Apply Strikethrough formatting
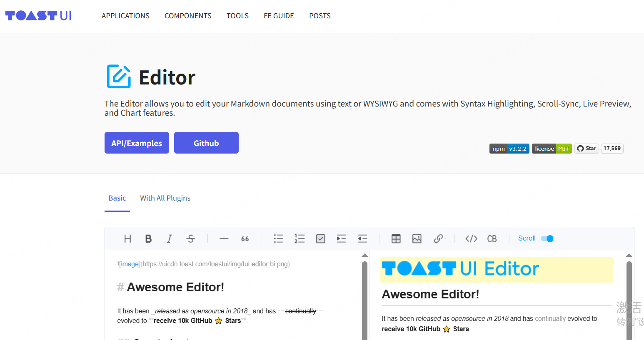 pos(190,238)
